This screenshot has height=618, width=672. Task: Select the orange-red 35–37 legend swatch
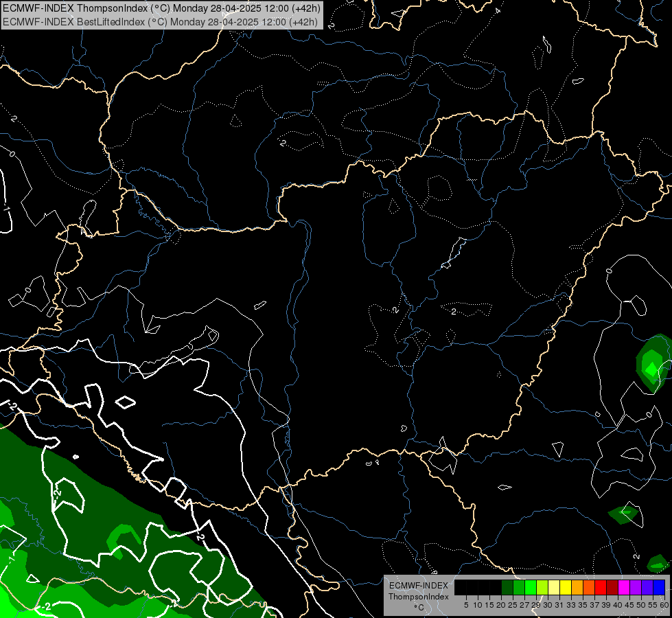click(589, 587)
